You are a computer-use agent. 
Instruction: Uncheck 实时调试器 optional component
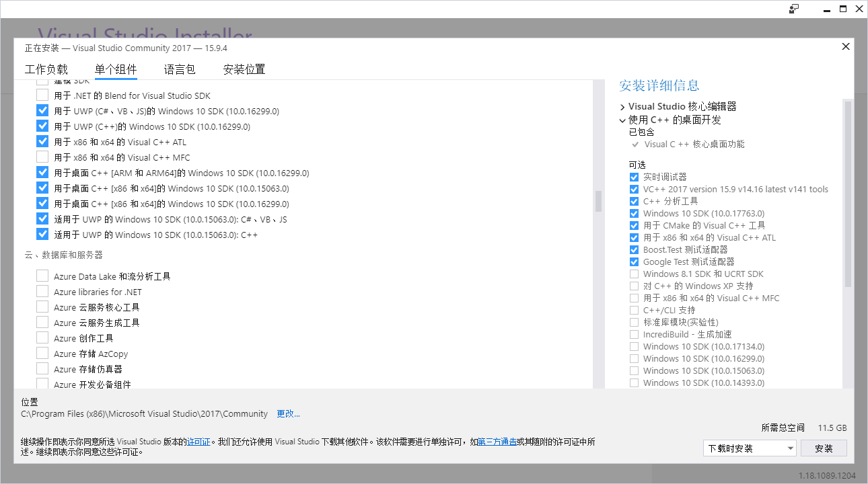point(634,177)
